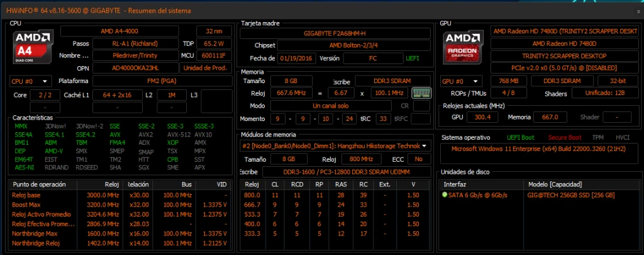Open the CPU #0 selector dropdown
The width and height of the screenshot is (644, 255).
[31, 81]
